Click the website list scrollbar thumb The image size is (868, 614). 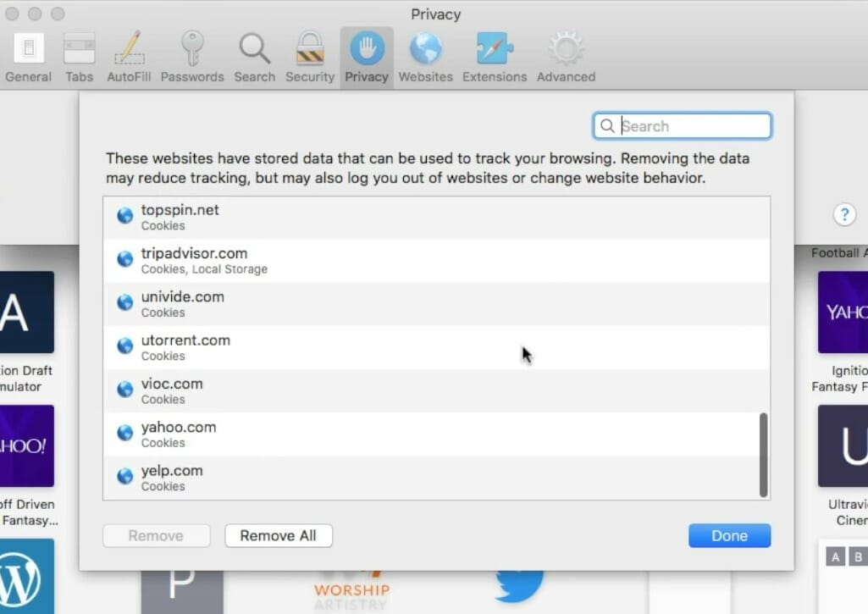(x=763, y=455)
